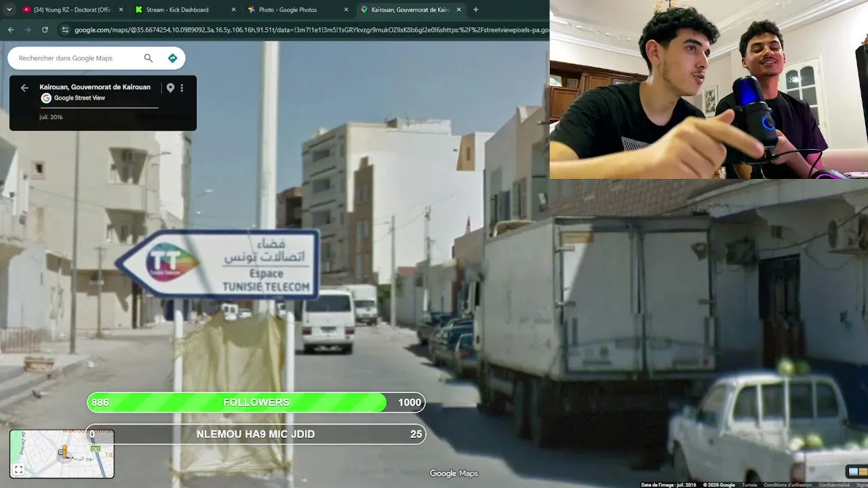This screenshot has height=488, width=868.
Task: Click the Kairouan, Gouvernorat de Kairouan title
Action: pyautogui.click(x=95, y=87)
